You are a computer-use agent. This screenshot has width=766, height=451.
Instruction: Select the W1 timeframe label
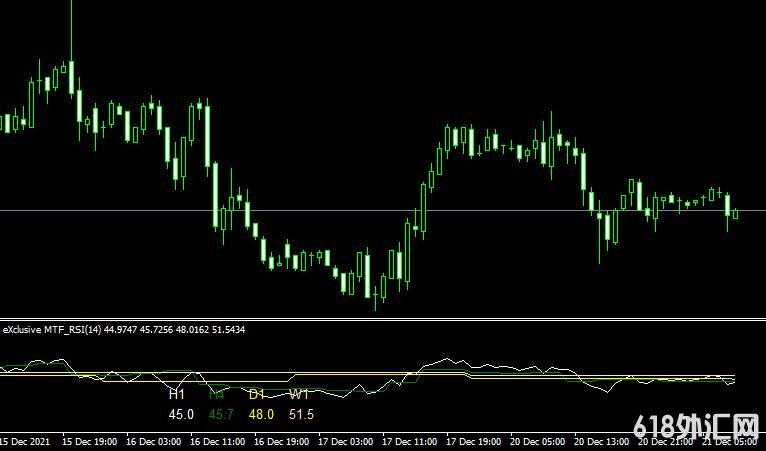click(x=298, y=394)
